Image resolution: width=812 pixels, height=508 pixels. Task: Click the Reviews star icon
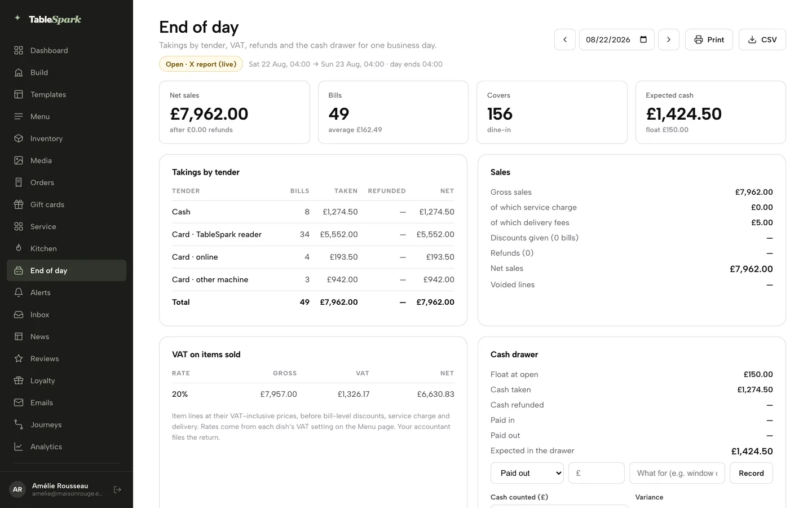click(19, 358)
